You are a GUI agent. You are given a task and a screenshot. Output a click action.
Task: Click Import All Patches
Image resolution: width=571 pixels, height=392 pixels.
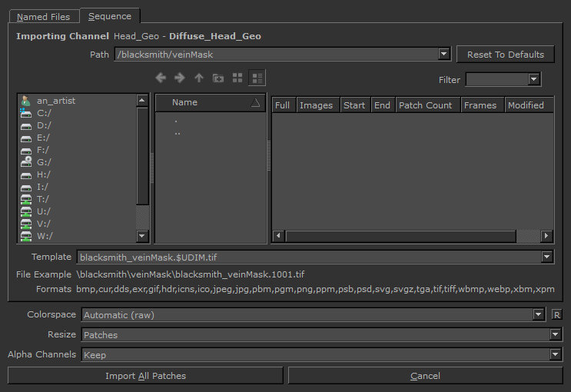point(145,376)
